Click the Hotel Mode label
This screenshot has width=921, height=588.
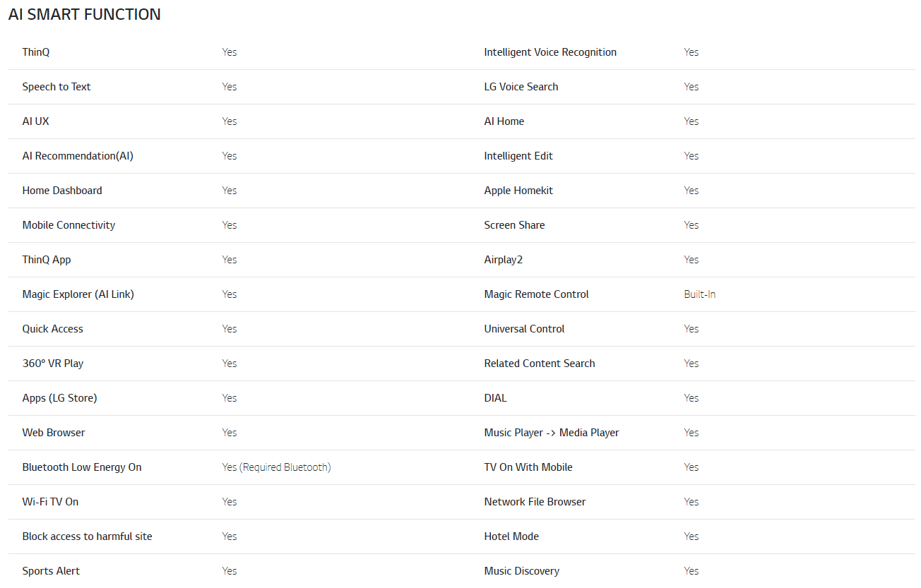coord(511,536)
